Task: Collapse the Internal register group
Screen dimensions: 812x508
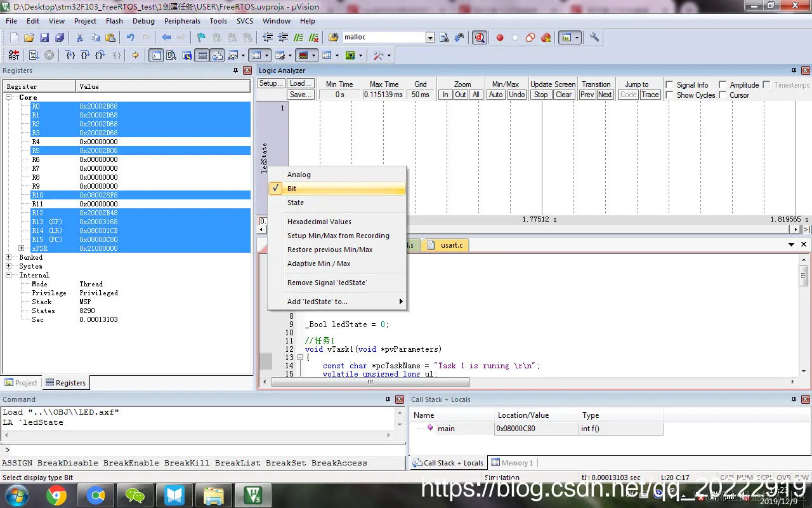Action: (x=9, y=275)
